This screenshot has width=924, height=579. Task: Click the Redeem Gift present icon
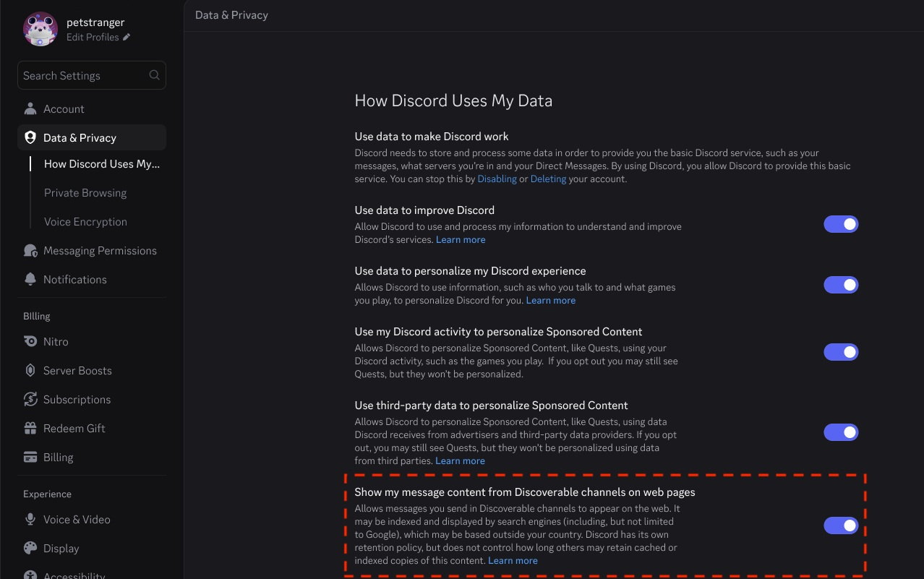[30, 429]
